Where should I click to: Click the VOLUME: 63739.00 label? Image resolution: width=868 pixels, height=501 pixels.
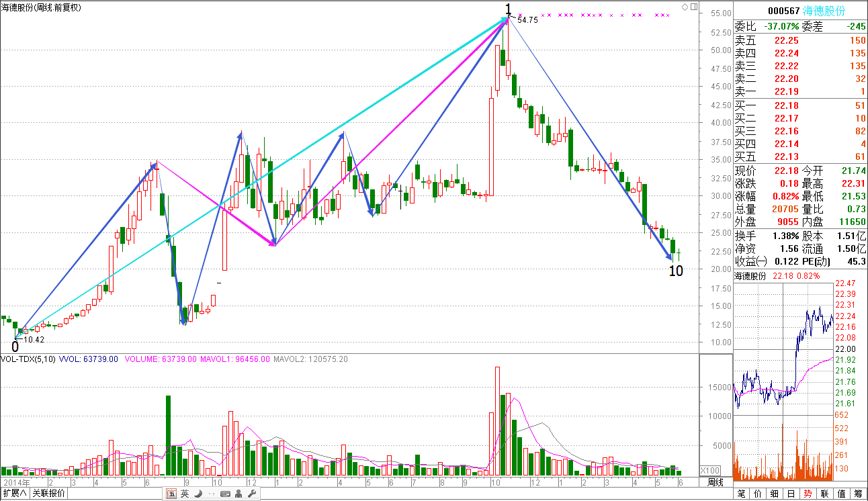[161, 359]
